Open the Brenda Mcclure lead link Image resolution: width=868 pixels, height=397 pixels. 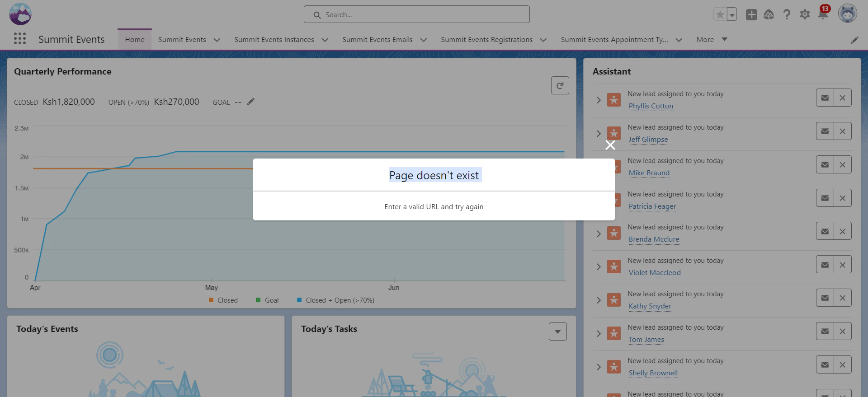pyautogui.click(x=654, y=239)
